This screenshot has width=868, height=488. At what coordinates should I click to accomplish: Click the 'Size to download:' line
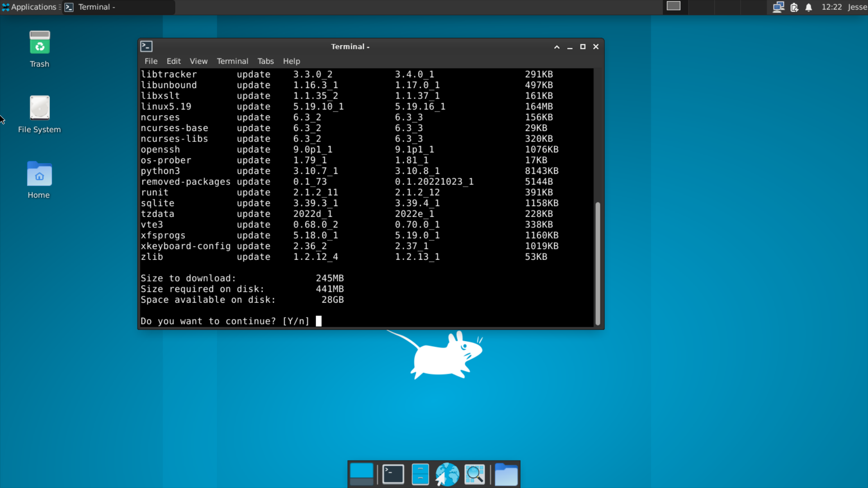pyautogui.click(x=242, y=278)
